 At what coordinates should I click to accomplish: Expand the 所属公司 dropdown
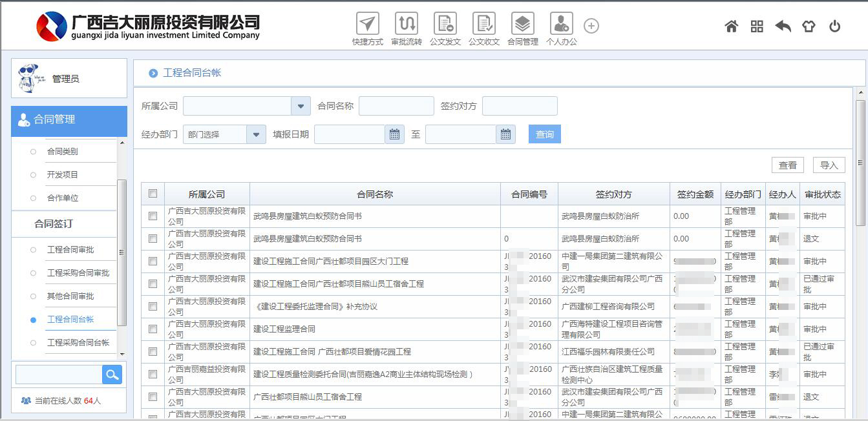301,106
